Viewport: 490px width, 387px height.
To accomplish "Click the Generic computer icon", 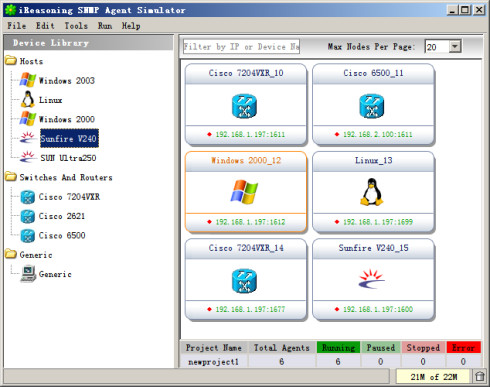I will coord(28,274).
